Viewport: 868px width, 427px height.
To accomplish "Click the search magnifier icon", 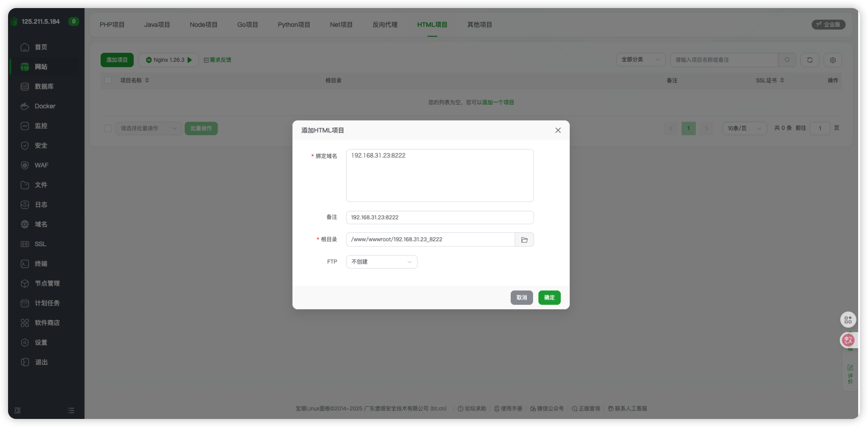I will coord(787,60).
